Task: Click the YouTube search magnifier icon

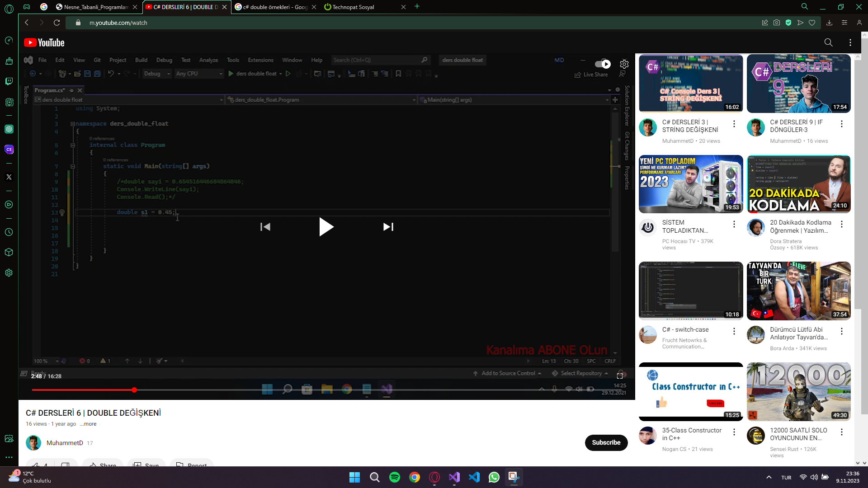Action: pos(828,42)
